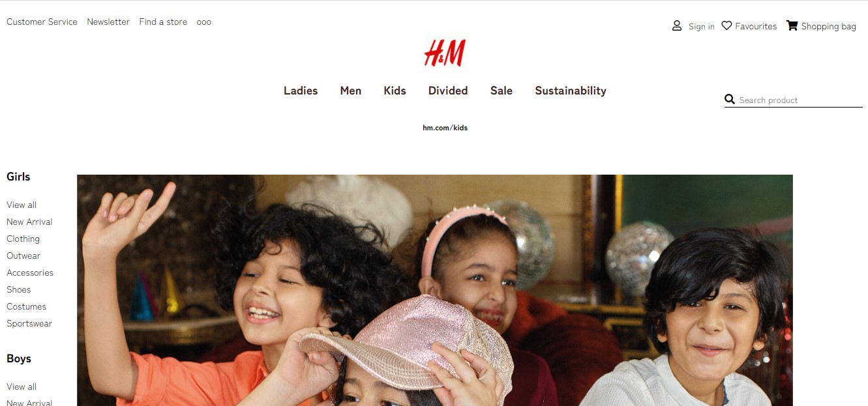868x406 pixels.
Task: Click the Shopping bag cart icon
Action: pyautogui.click(x=792, y=25)
